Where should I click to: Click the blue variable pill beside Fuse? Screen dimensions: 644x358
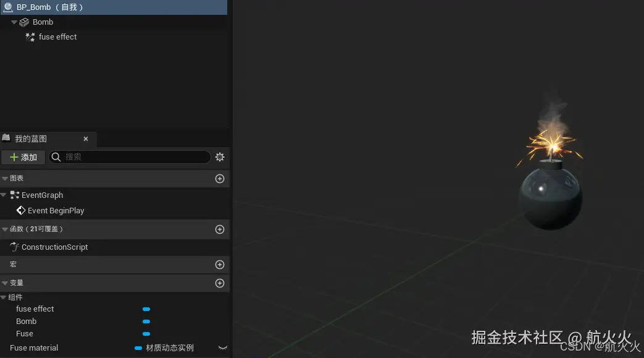(146, 334)
